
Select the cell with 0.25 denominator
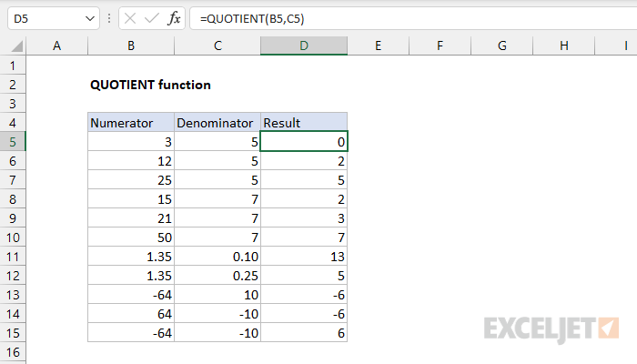[x=217, y=275]
